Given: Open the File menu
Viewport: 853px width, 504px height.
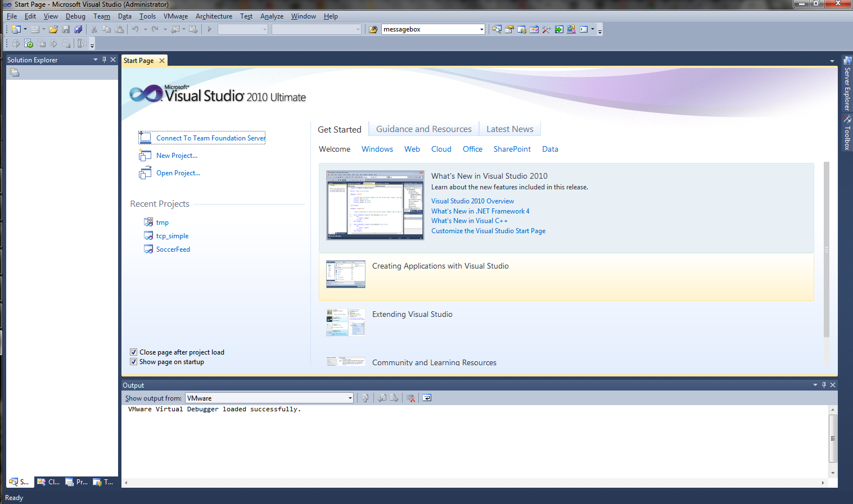Looking at the screenshot, I should point(12,16).
